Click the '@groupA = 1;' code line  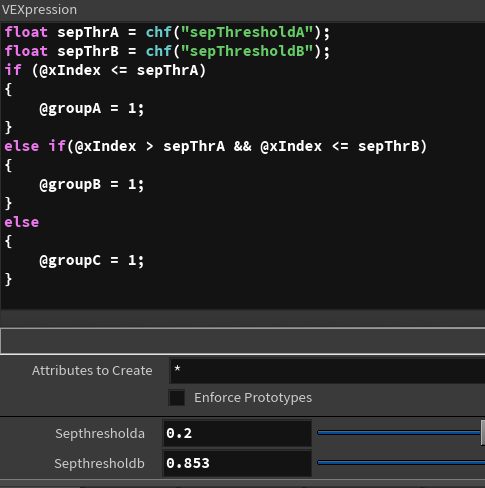[92, 109]
